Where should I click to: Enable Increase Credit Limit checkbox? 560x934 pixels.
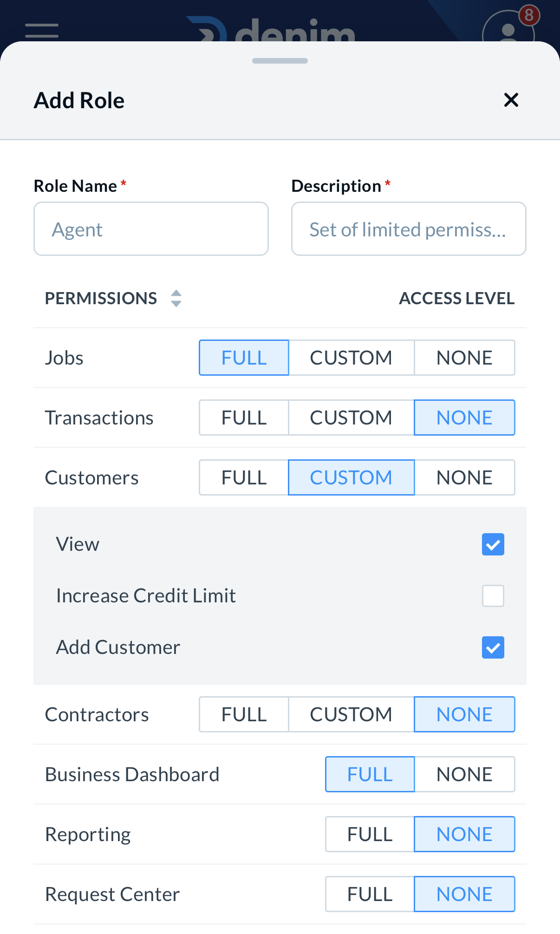tap(493, 596)
